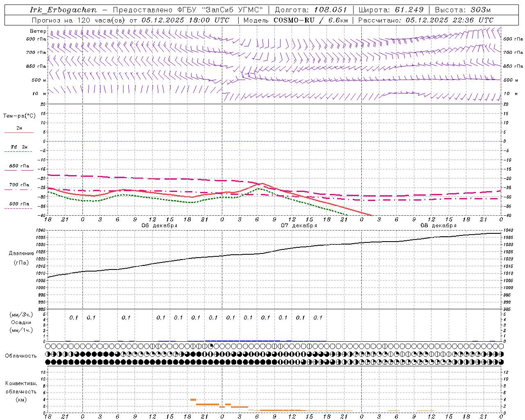Click the blue hourly precipitation bar
This screenshot has width=525, height=420.
(x=248, y=340)
